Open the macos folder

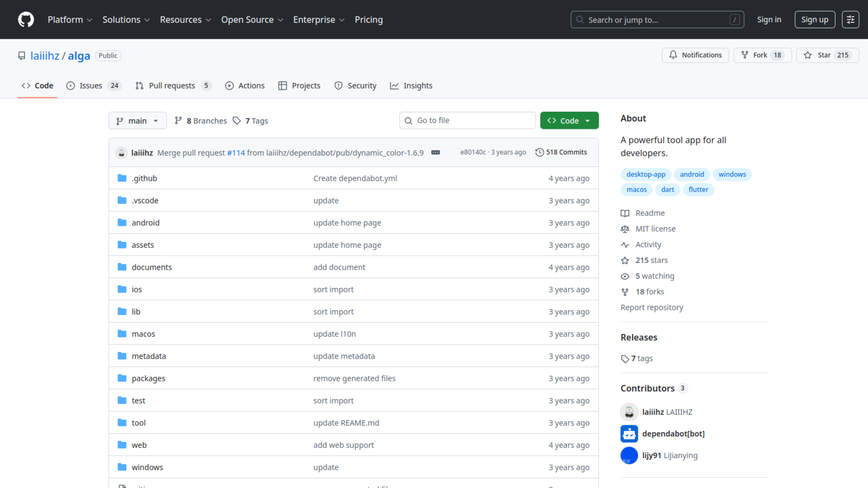[143, 334]
